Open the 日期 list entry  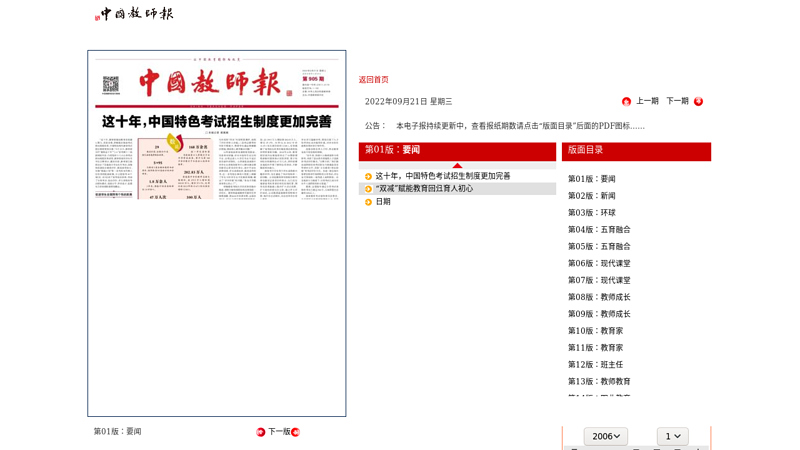(x=383, y=202)
